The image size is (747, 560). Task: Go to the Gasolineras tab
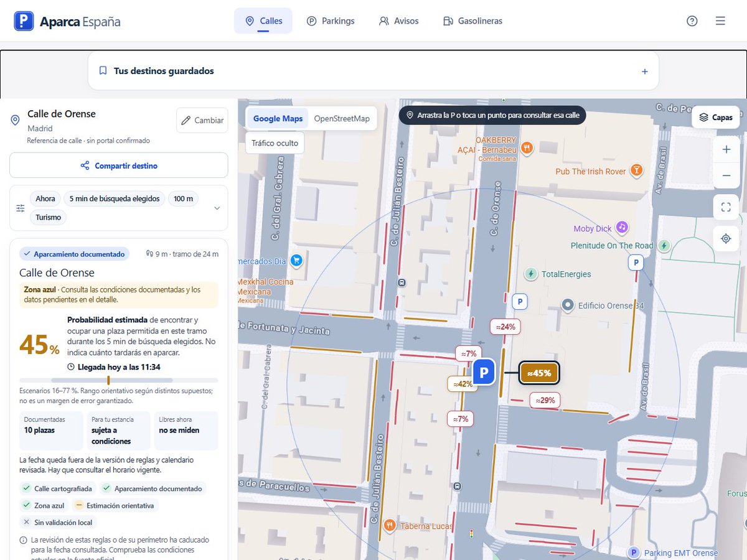pos(472,21)
